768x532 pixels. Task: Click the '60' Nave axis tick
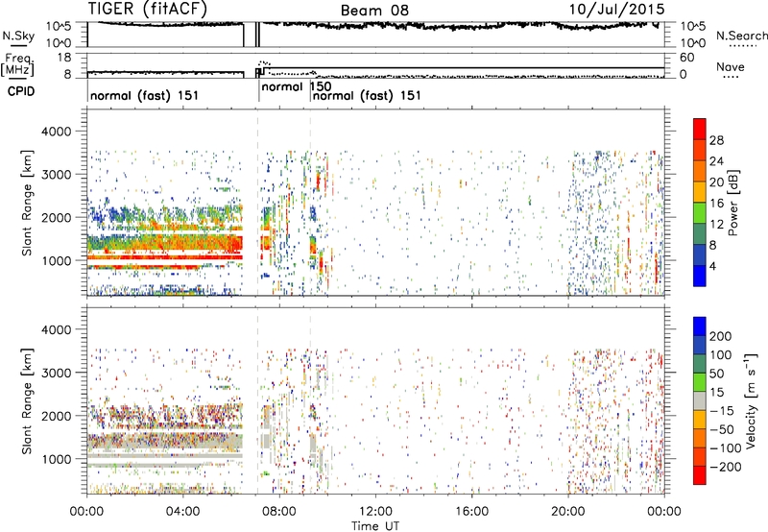coord(686,58)
